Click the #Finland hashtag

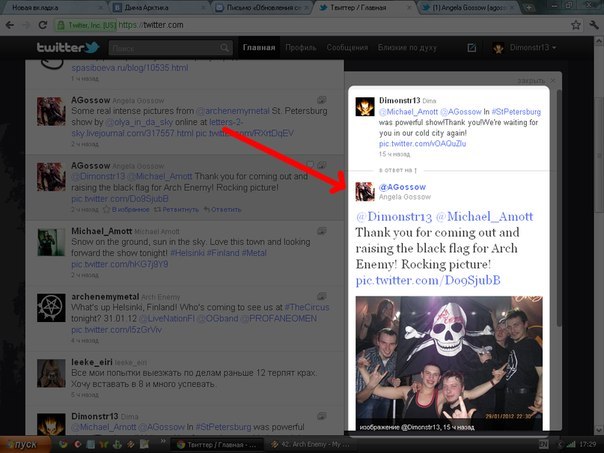pos(223,253)
